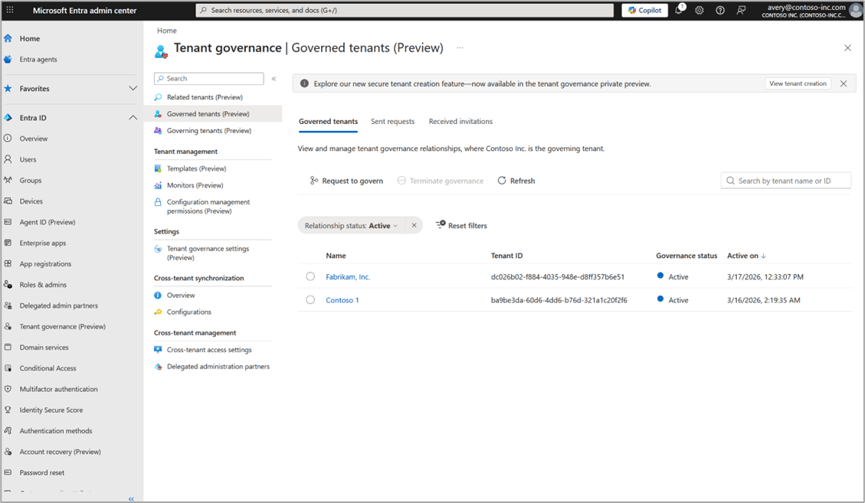Open the Fabrikam, Inc. tenant link
This screenshot has width=865, height=503.
tap(348, 277)
